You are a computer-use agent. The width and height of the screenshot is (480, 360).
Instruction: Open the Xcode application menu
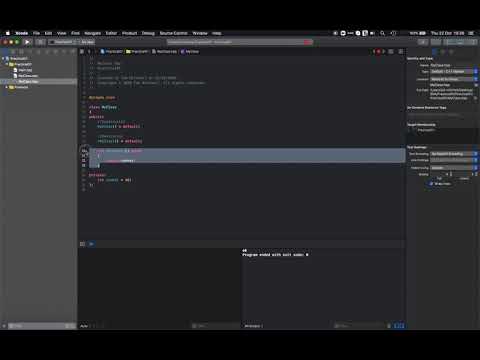pyautogui.click(x=22, y=33)
